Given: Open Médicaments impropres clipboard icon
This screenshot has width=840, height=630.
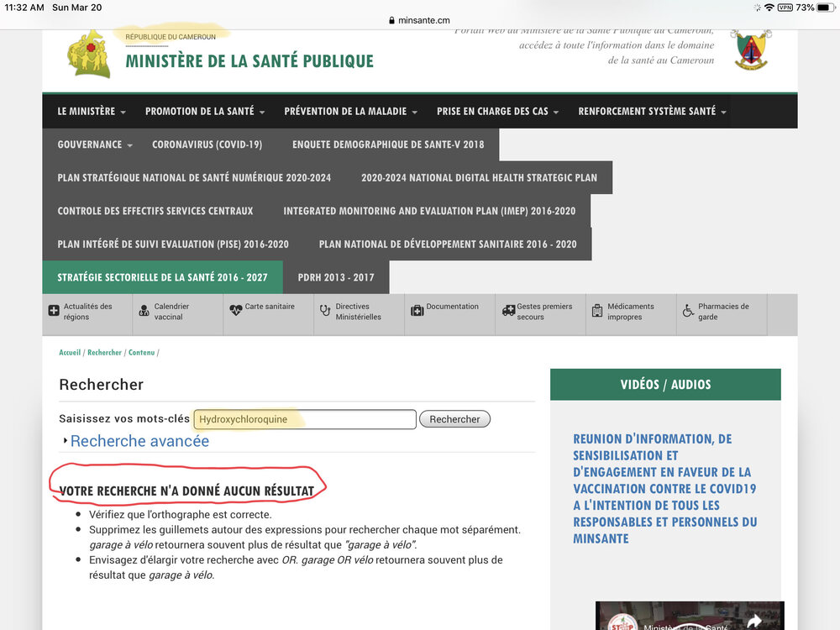Looking at the screenshot, I should tap(597, 311).
